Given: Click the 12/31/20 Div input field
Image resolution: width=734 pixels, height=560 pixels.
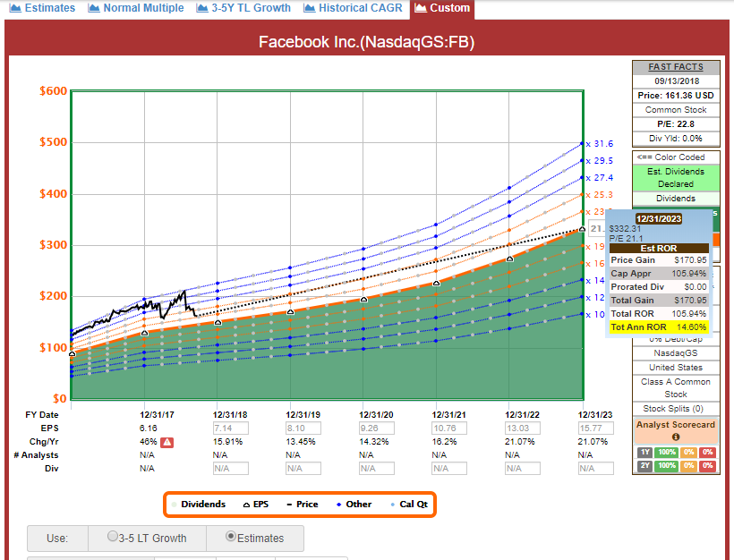Looking at the screenshot, I should [376, 468].
